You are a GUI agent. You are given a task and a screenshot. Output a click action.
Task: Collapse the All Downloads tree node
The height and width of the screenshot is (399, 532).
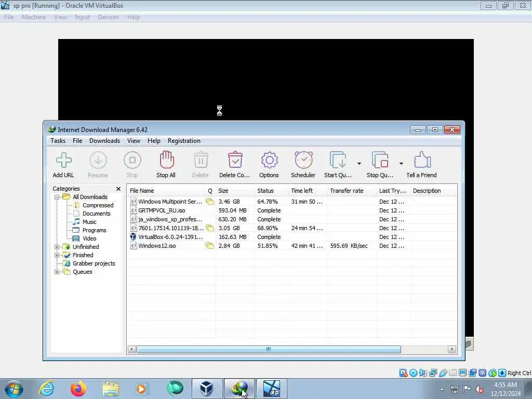(x=57, y=197)
